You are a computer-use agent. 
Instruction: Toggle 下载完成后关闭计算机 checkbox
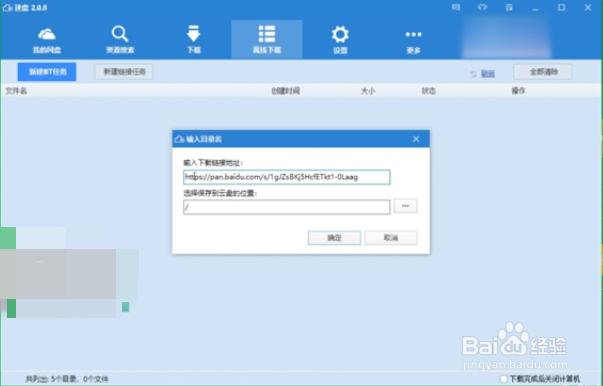pyautogui.click(x=503, y=379)
